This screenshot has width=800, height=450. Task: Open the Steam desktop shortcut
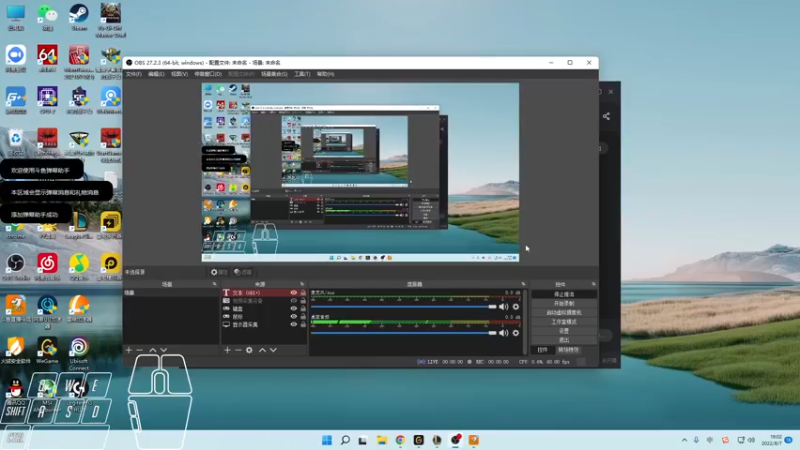tap(79, 17)
